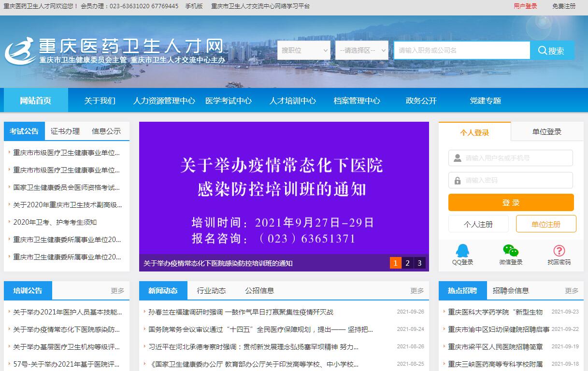Open the 搜职位 search type dropdown

[x=303, y=50]
